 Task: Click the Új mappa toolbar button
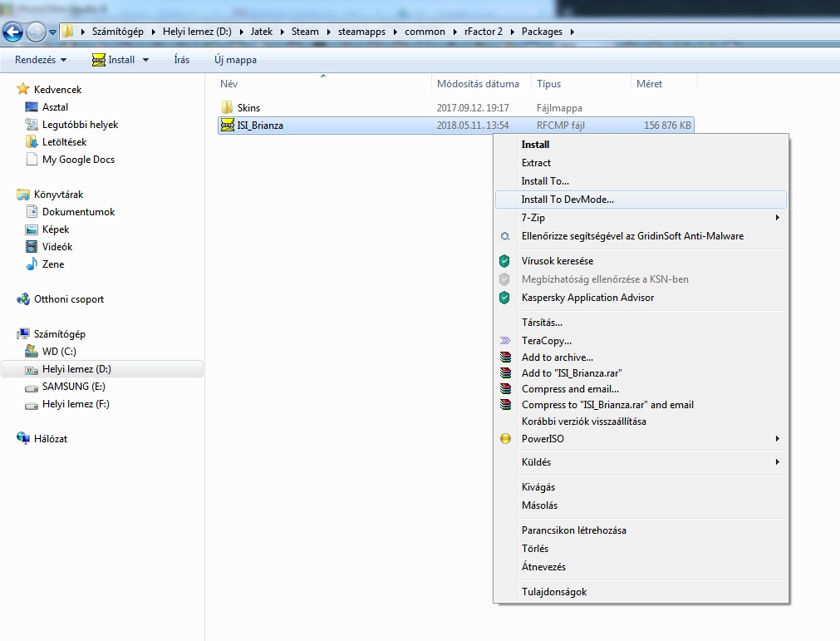tap(235, 60)
